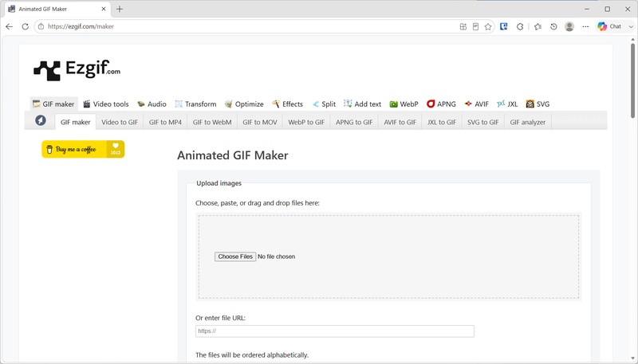The height and width of the screenshot is (364, 638).
Task: Click the Animated GIF Maker heading
Action: [x=233, y=155]
